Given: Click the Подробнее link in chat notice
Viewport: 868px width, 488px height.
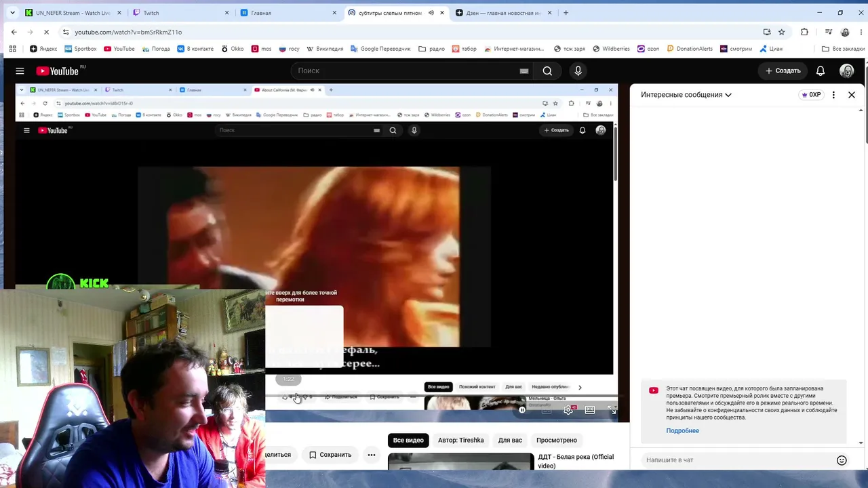Looking at the screenshot, I should coord(682,430).
